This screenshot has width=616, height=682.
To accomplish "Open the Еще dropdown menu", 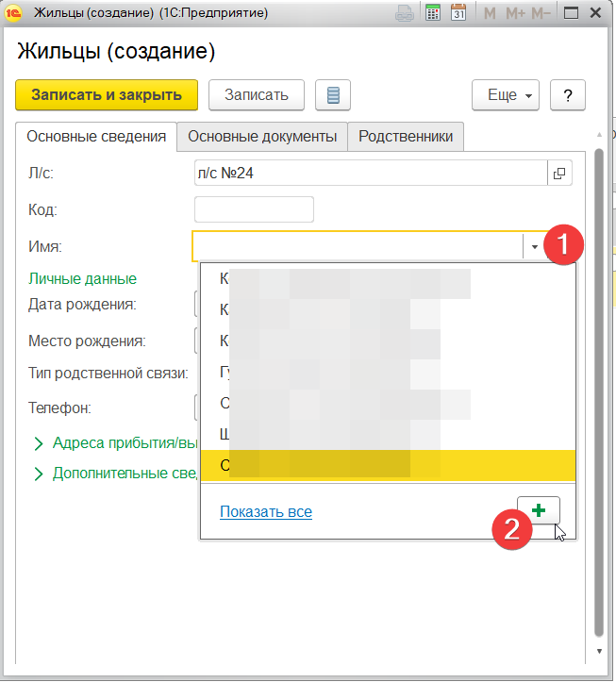I will (506, 95).
